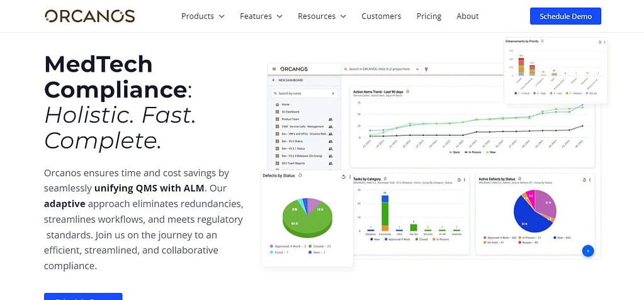Image resolution: width=644 pixels, height=300 pixels.
Task: Open Dev - V5.3 Status sidebar item
Action: coord(292,141)
